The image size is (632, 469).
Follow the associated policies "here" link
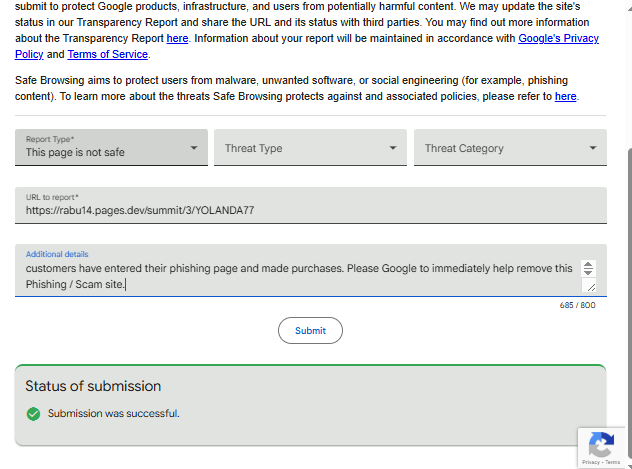pos(565,97)
